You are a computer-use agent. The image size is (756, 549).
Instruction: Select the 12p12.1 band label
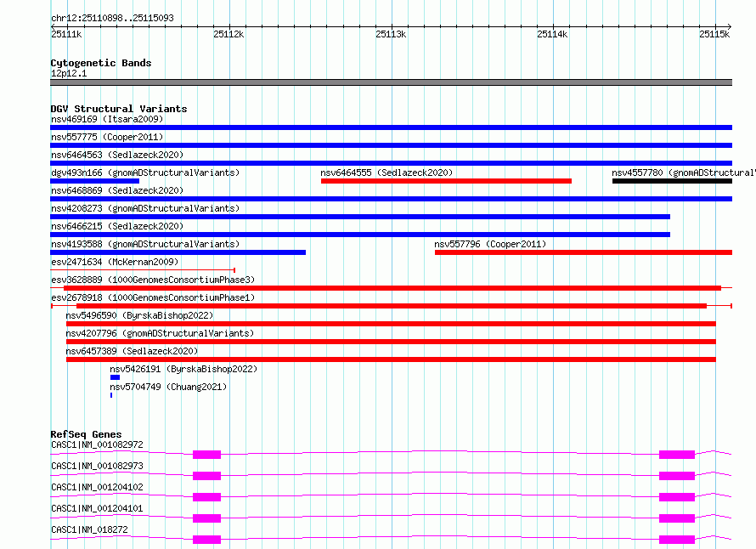[69, 73]
